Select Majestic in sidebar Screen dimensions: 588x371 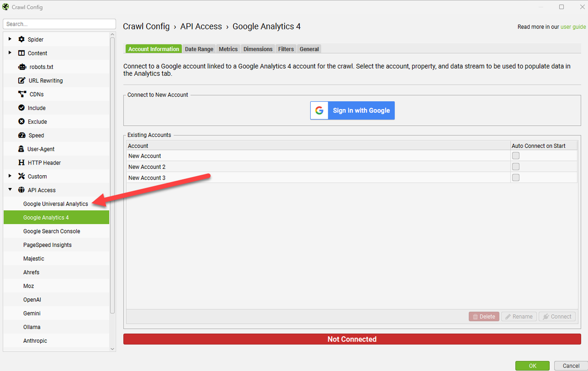(56, 258)
